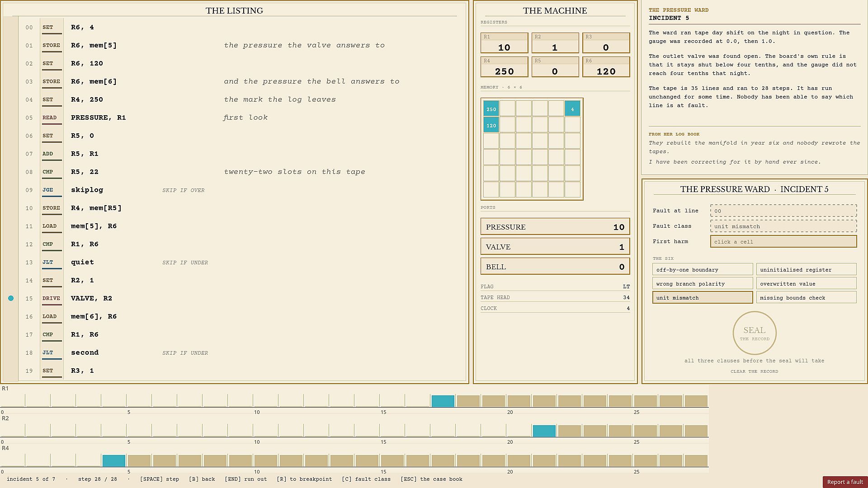Viewport: 868px width, 488px height.
Task: Select fault class 'off-by-one boundary'
Action: [x=703, y=270]
